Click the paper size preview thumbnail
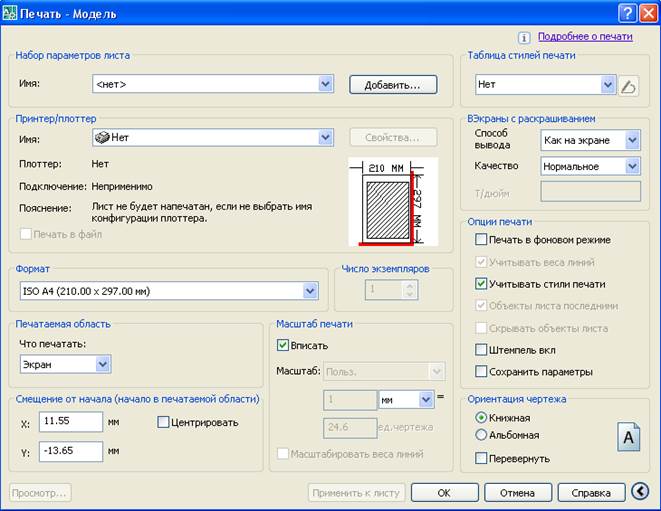Viewport: 661px width, 511px height. click(393, 202)
